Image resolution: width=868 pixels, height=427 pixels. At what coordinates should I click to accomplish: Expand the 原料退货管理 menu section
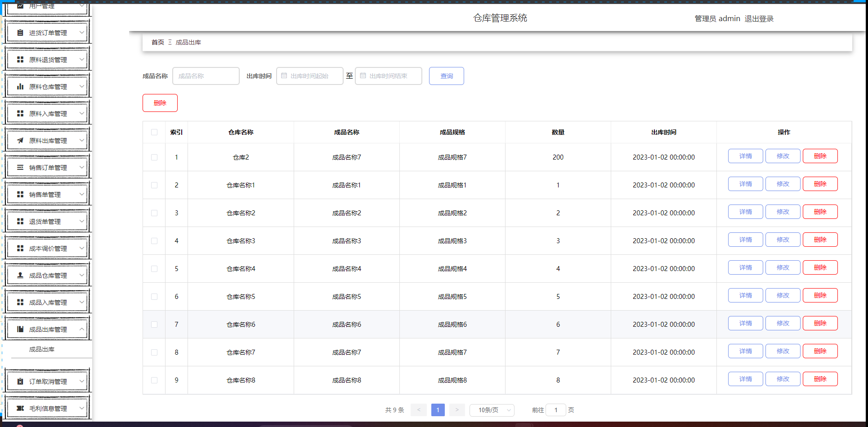tap(47, 59)
